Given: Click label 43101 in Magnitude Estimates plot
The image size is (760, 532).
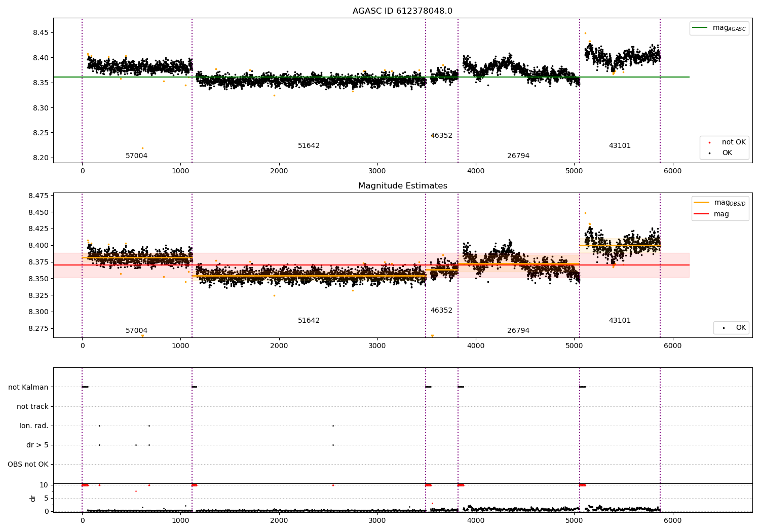Looking at the screenshot, I should (x=620, y=321).
